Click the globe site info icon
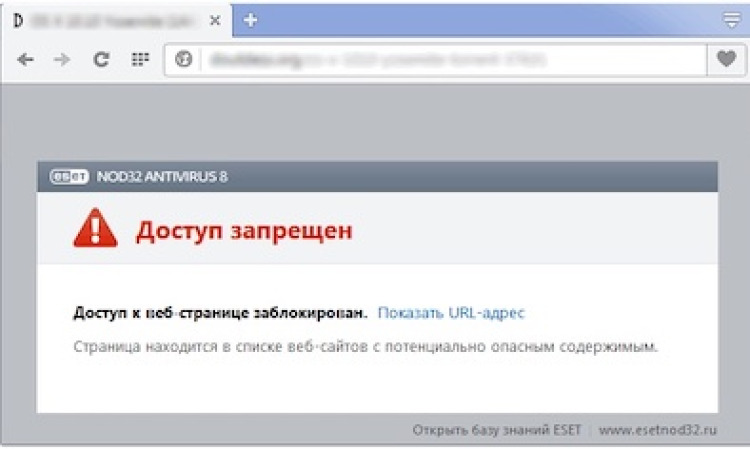This screenshot has width=750, height=449. (x=183, y=59)
